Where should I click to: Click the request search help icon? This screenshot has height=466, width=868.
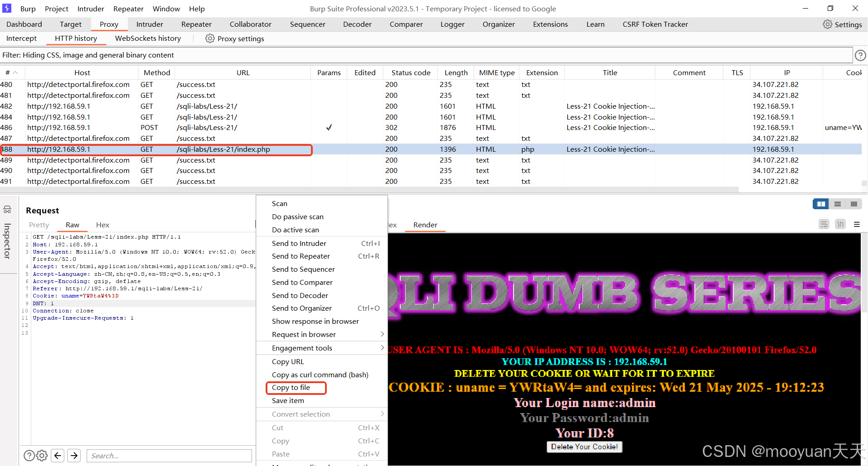(29, 456)
